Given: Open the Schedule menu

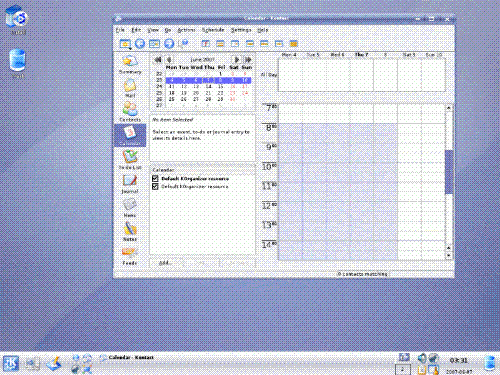Looking at the screenshot, I should pos(213,30).
